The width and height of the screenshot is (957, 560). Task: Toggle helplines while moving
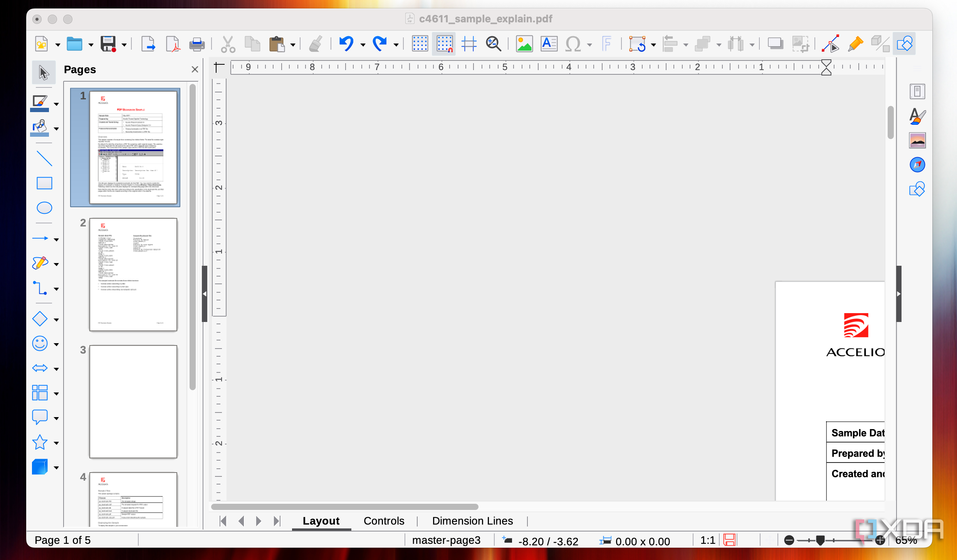point(468,44)
